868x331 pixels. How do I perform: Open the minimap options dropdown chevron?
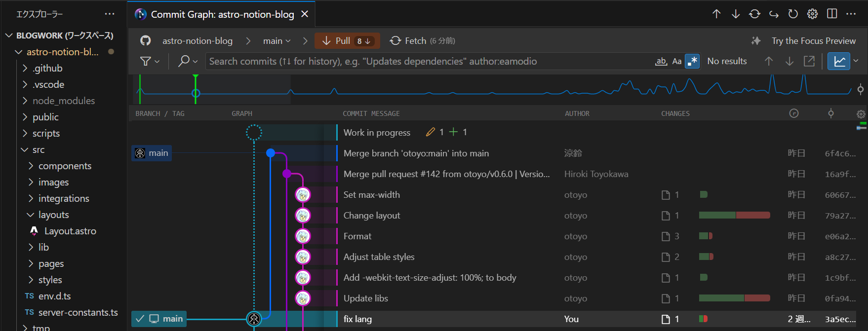tap(856, 61)
